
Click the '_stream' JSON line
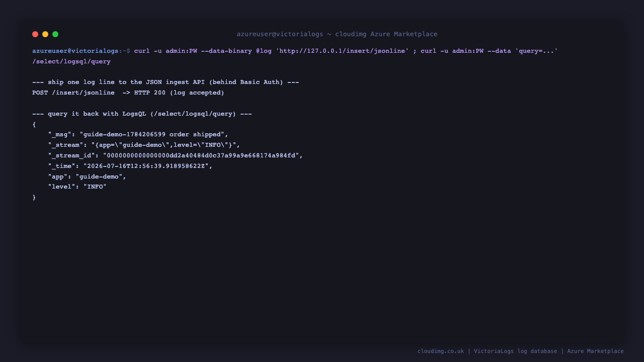(x=144, y=145)
